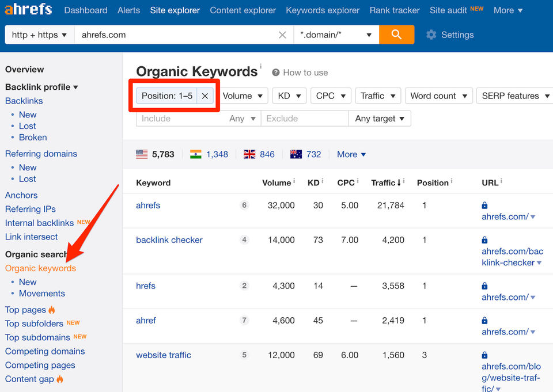Remove the Position: 1–5 filter
Viewport: 553px width, 392px height.
[204, 96]
